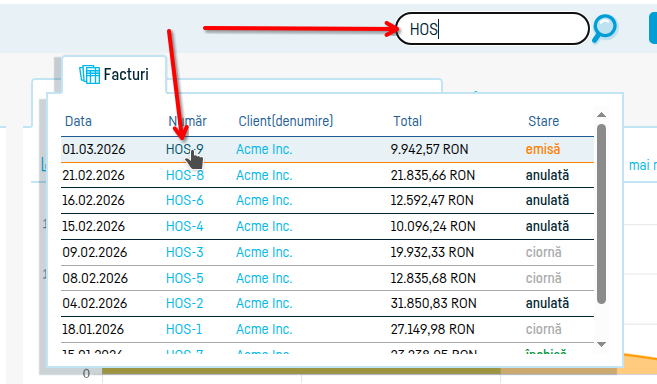
Task: Click the Facturi invoices icon
Action: [89, 74]
